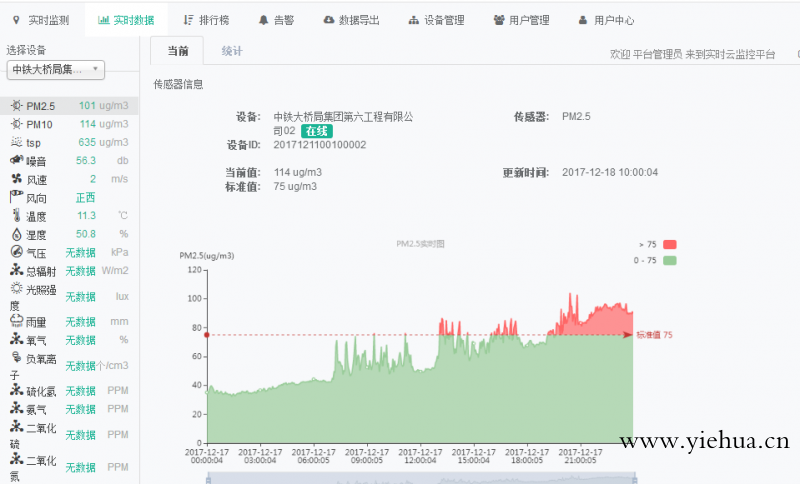Click the person icon beside 用户中心

click(x=583, y=20)
